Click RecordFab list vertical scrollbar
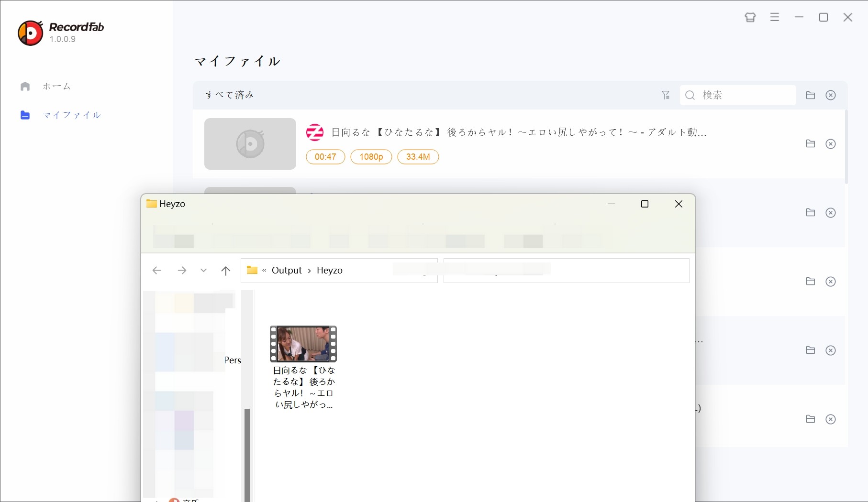 click(846, 147)
